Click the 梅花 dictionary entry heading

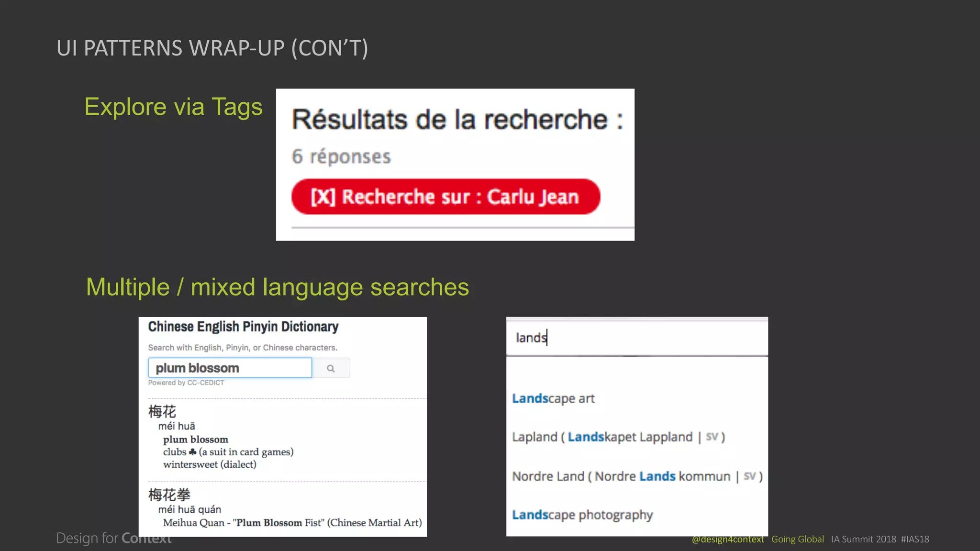point(162,411)
